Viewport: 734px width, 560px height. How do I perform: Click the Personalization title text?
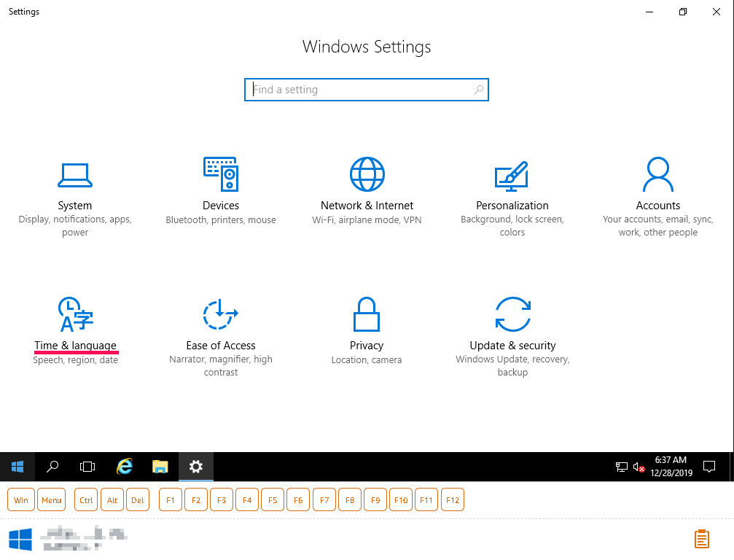click(512, 206)
